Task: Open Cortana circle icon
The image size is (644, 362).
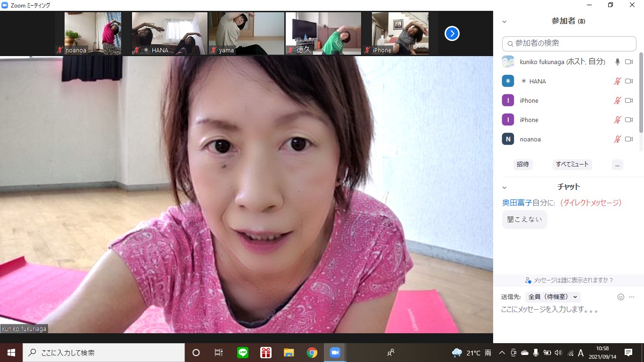Action: 196,353
